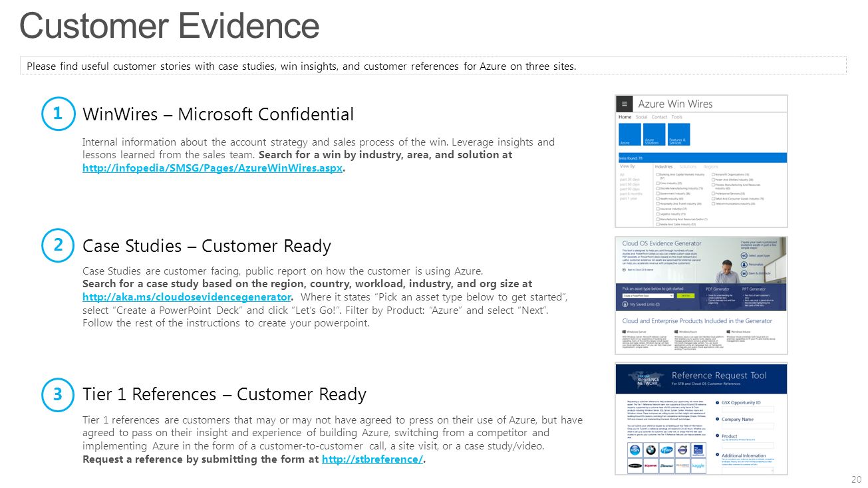Check Hospitality And Travel Industry checkbox
Image resolution: width=868 pixels, height=488 pixels.
(658, 203)
